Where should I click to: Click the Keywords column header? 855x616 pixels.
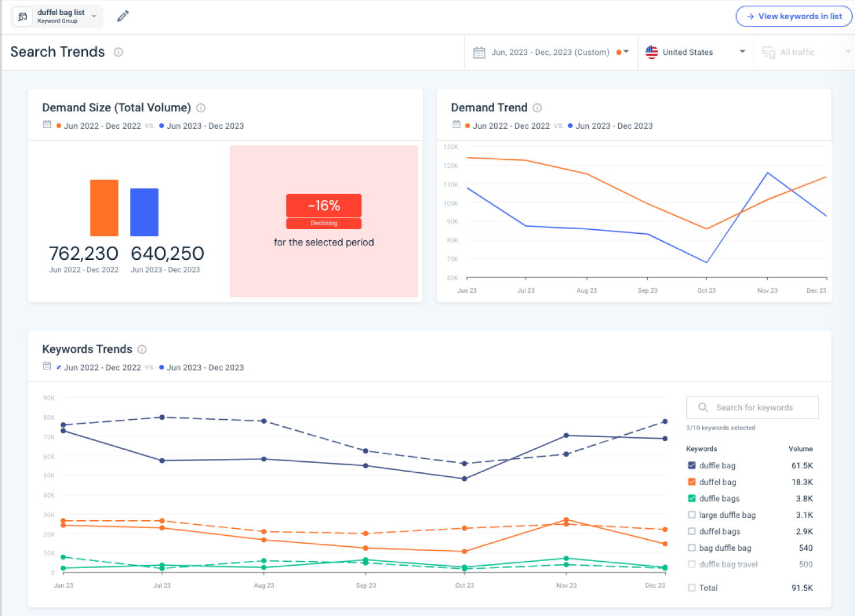pos(701,449)
